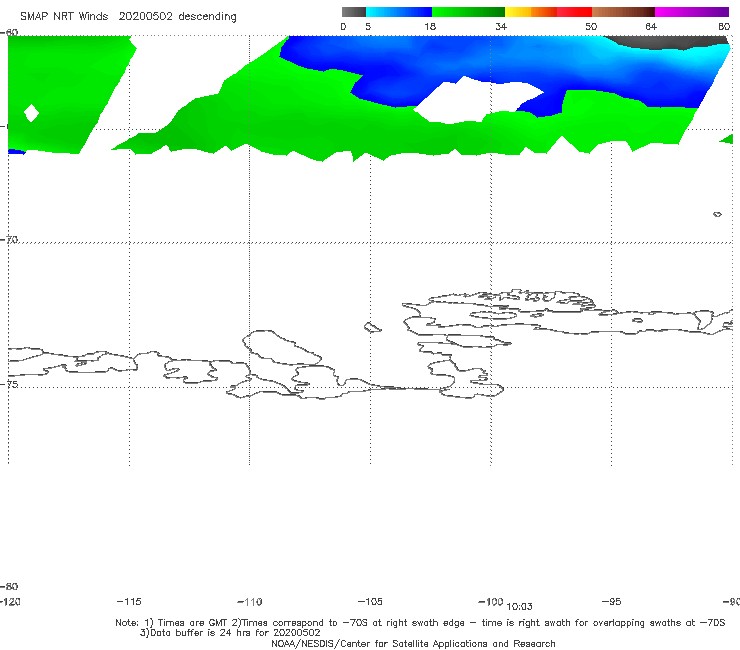Click the brown segment of the color bar
This screenshot has height=650, width=740.
point(623,12)
